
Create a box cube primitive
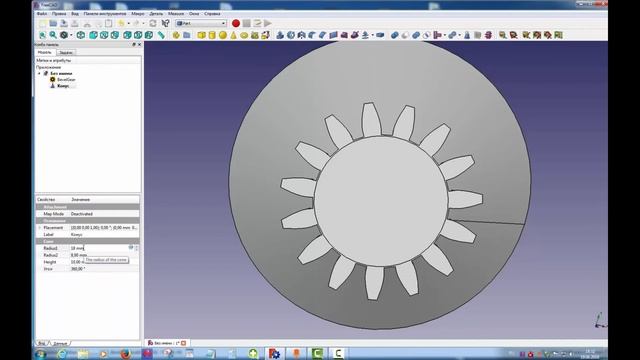[201, 35]
